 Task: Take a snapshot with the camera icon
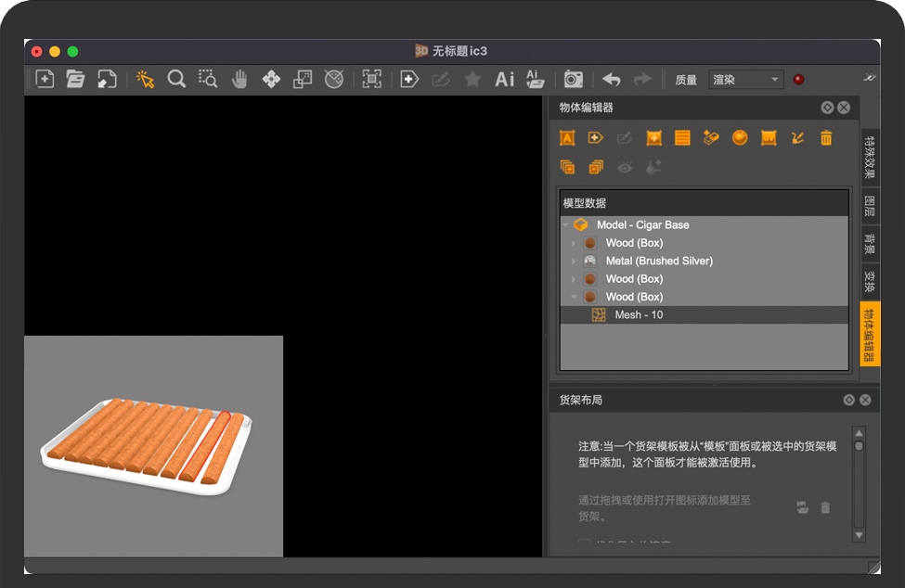coord(575,80)
